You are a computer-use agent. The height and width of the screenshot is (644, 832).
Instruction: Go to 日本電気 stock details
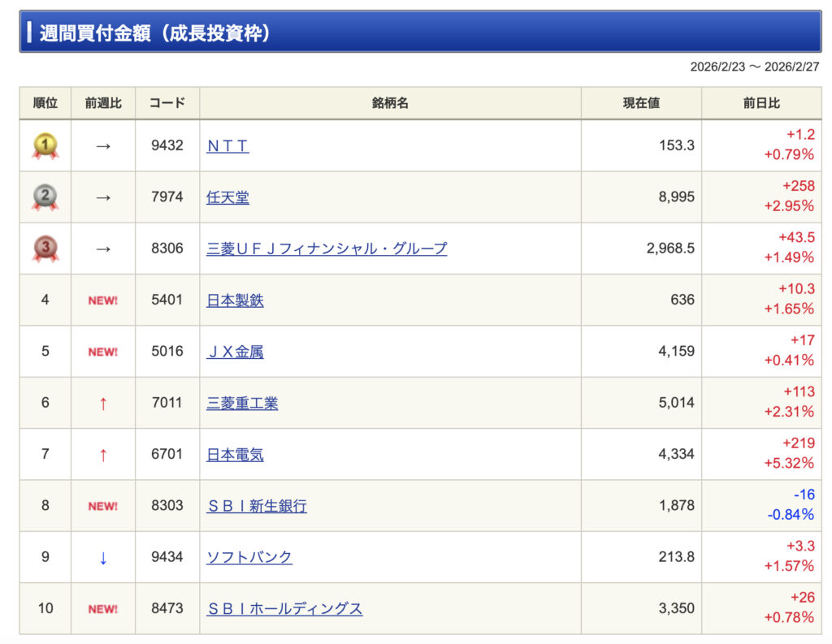[235, 455]
